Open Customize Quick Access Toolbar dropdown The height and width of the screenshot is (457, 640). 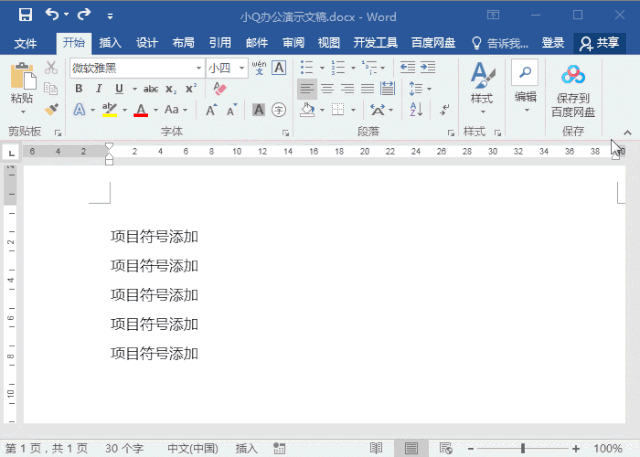point(110,16)
